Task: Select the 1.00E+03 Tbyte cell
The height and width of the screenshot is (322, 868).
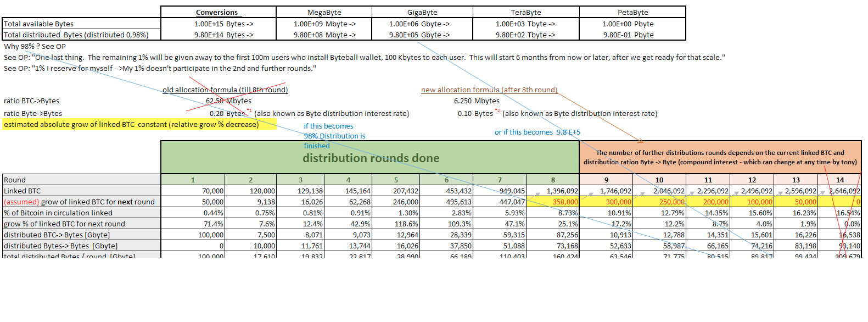Action: (x=526, y=24)
